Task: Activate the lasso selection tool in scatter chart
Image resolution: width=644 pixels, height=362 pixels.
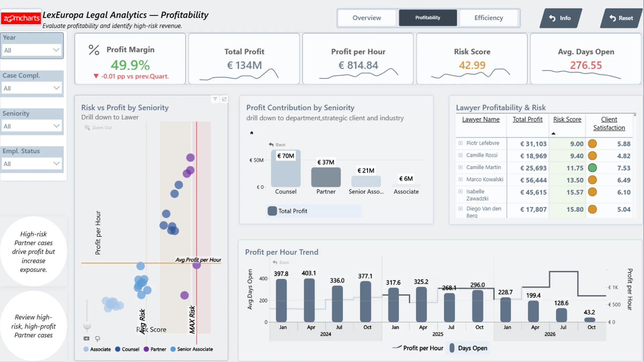Action: [98, 339]
